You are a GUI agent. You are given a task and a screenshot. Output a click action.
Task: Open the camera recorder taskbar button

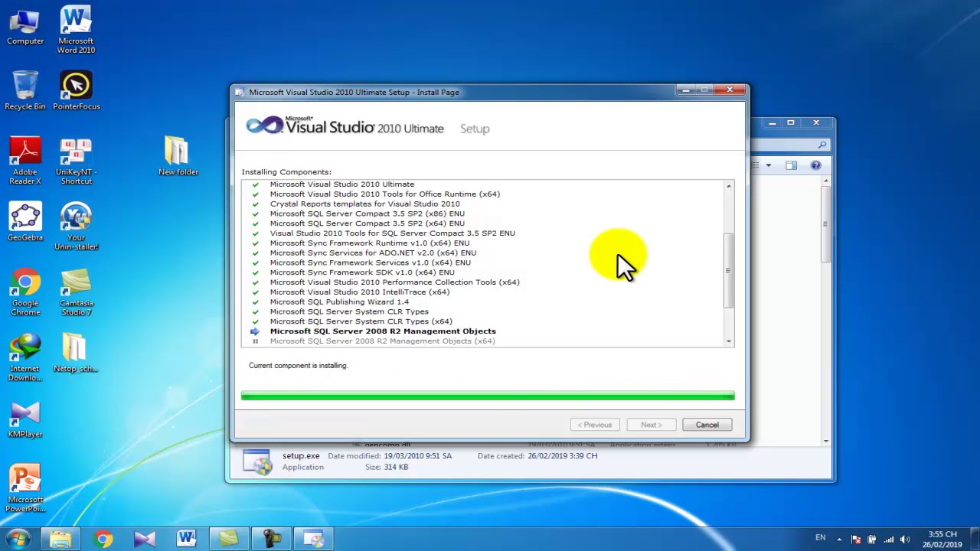tap(271, 539)
